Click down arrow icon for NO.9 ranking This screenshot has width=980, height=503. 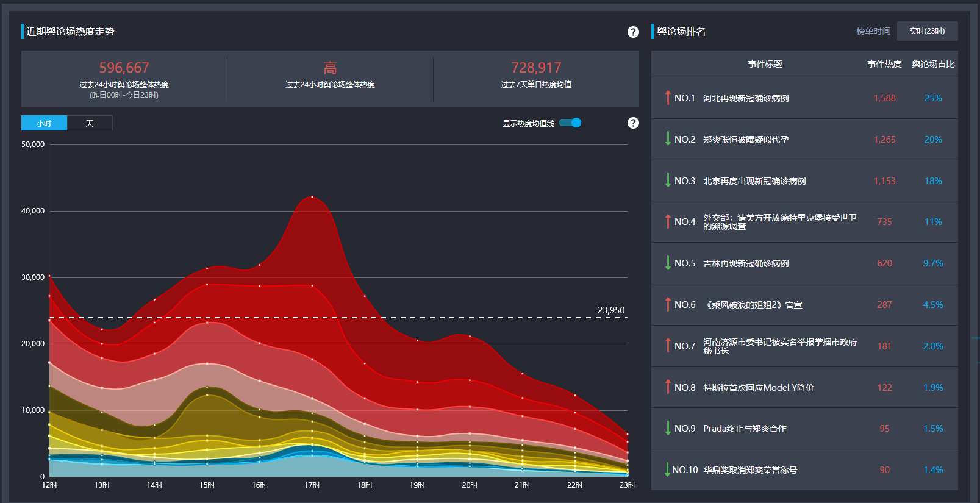(668, 428)
